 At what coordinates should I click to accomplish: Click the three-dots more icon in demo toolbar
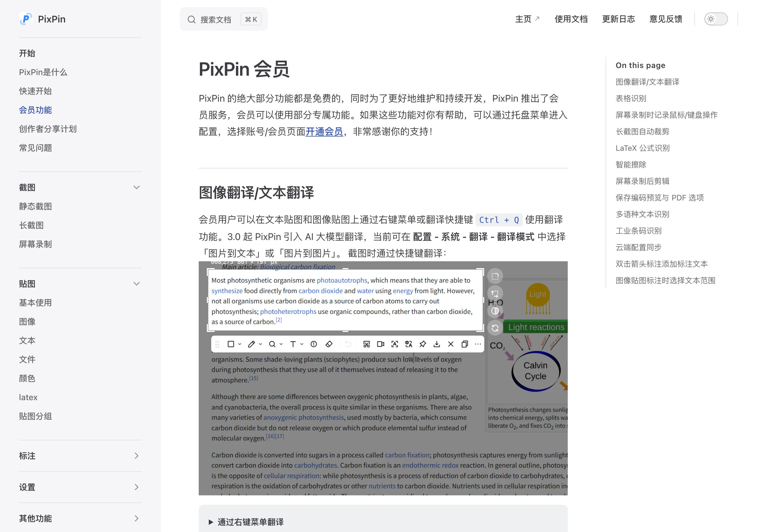click(x=478, y=344)
